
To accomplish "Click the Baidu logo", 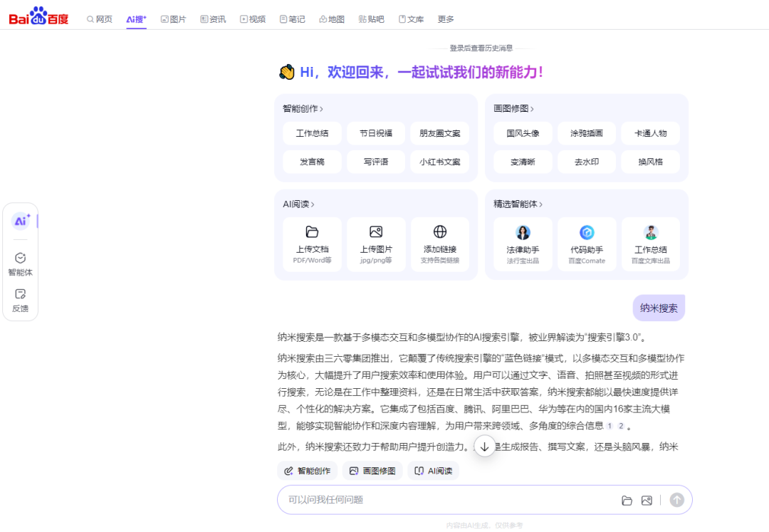I will (x=38, y=16).
